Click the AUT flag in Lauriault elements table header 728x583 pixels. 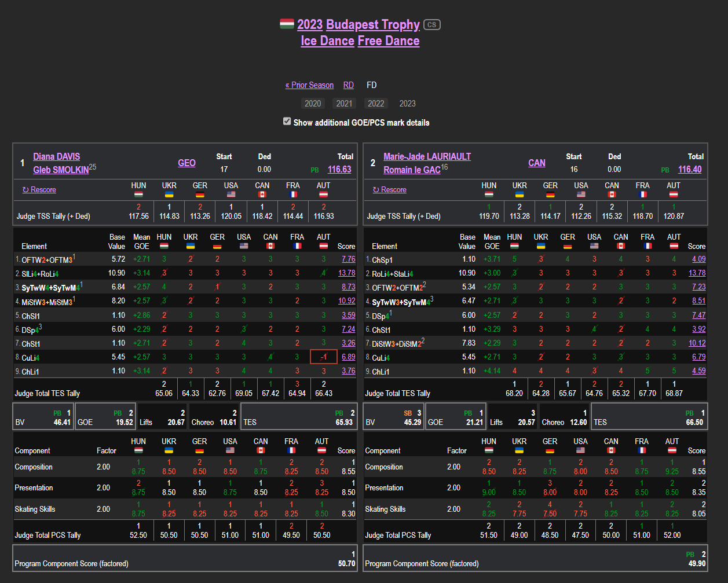click(674, 246)
